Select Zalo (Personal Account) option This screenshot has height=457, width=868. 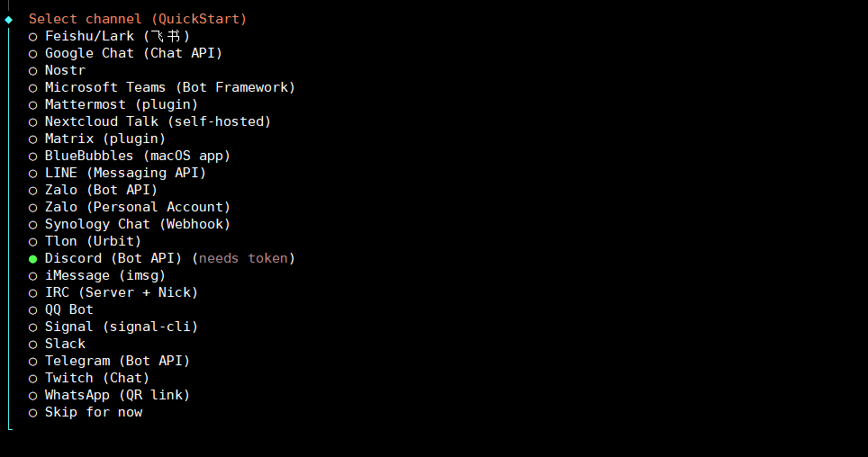(137, 207)
